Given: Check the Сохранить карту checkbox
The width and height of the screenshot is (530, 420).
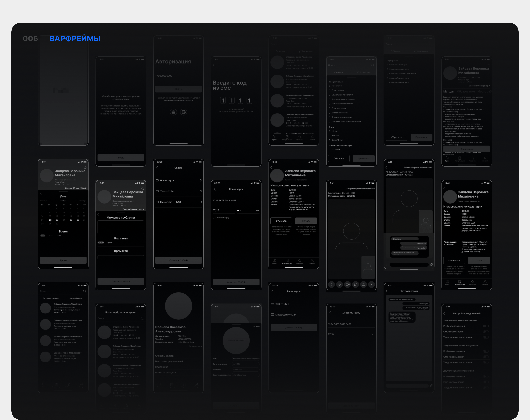Looking at the screenshot, I should point(214,218).
